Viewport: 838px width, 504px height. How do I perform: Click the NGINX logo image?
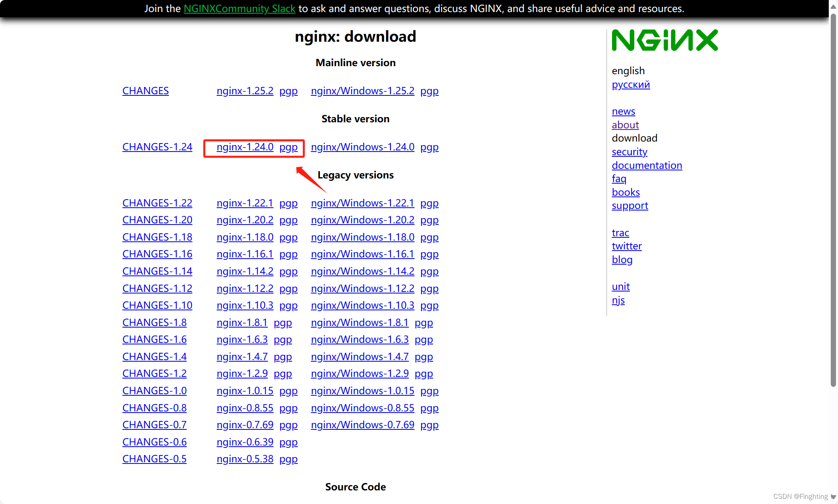click(x=665, y=40)
